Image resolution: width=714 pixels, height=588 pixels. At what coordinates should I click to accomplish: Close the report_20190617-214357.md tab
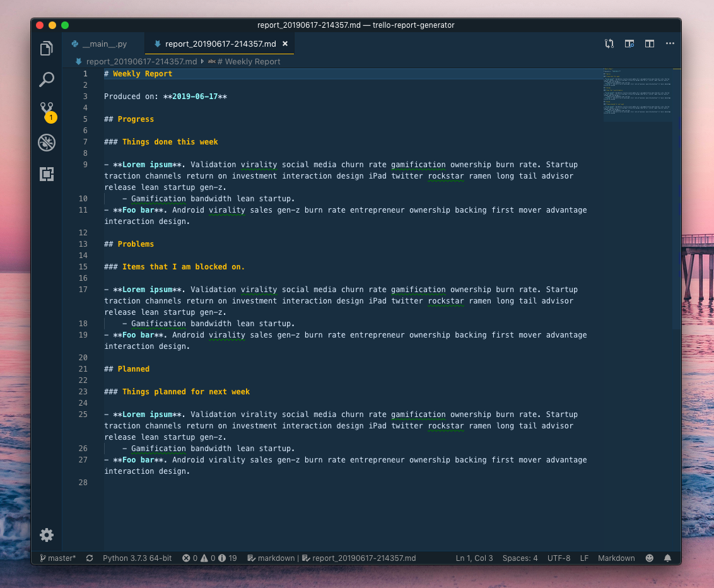click(x=285, y=44)
